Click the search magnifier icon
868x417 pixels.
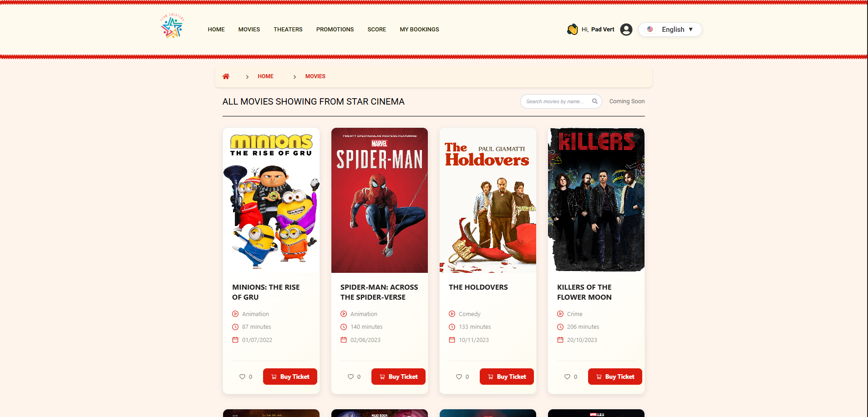click(594, 101)
